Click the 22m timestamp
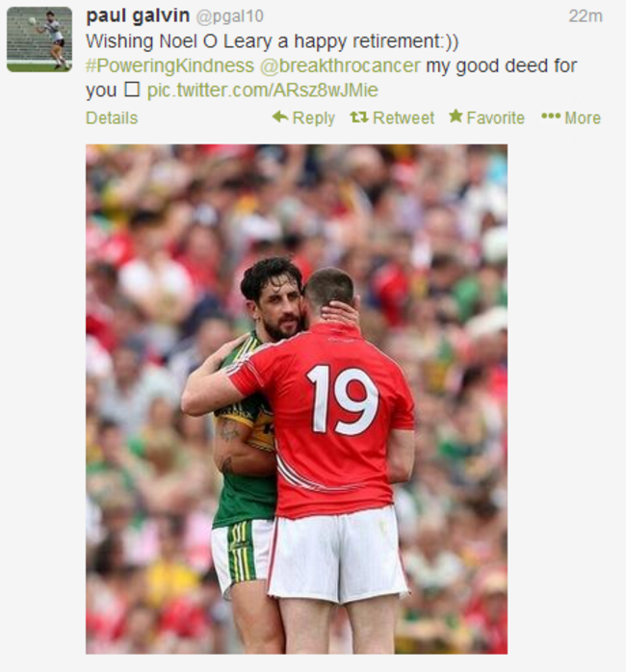The width and height of the screenshot is (626, 672). 585,16
